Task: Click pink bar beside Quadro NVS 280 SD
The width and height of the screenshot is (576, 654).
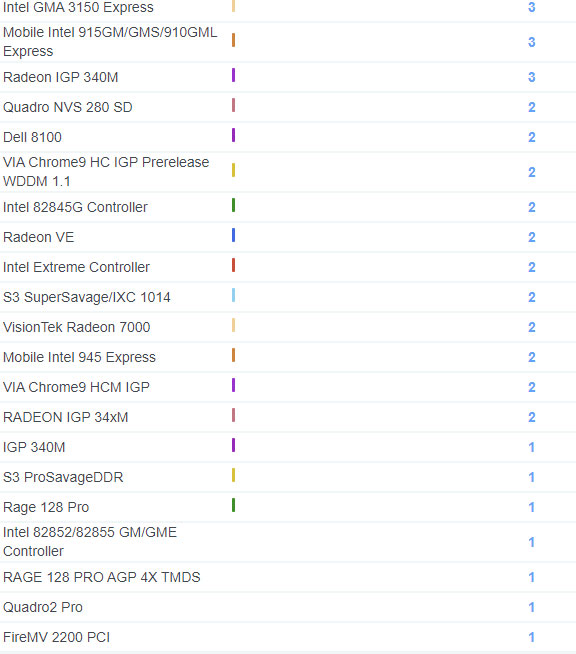Action: [x=234, y=105]
